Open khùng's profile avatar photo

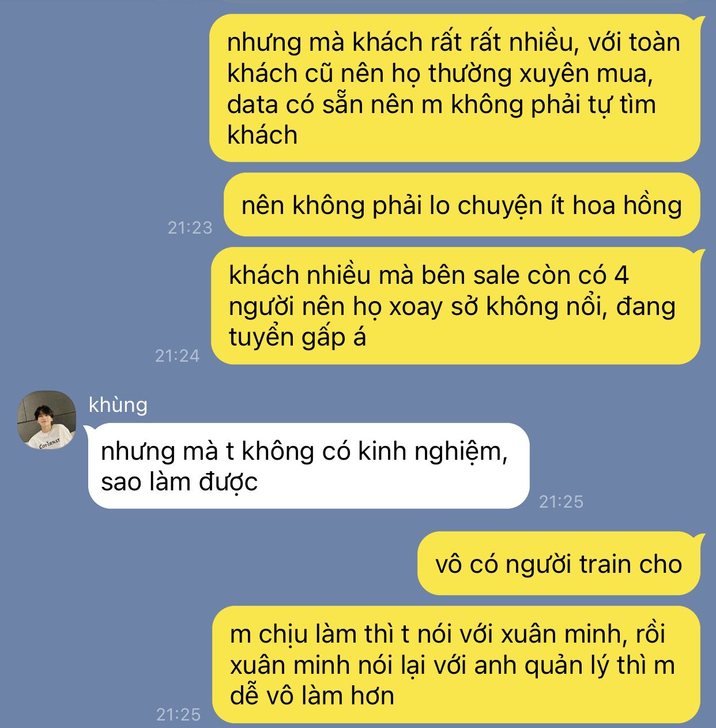pos(47,421)
